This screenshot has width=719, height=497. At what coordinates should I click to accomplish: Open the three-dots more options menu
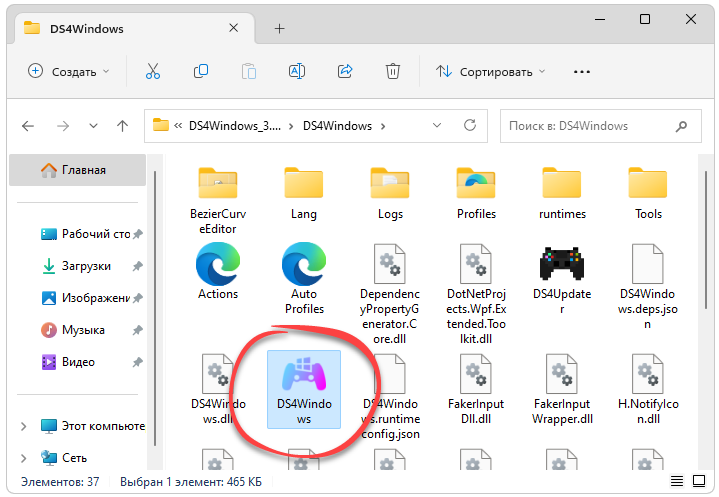(x=581, y=72)
